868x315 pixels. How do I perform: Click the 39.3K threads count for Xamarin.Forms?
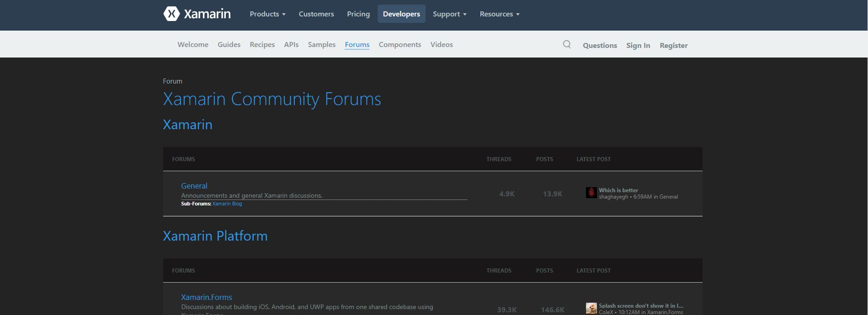point(507,310)
